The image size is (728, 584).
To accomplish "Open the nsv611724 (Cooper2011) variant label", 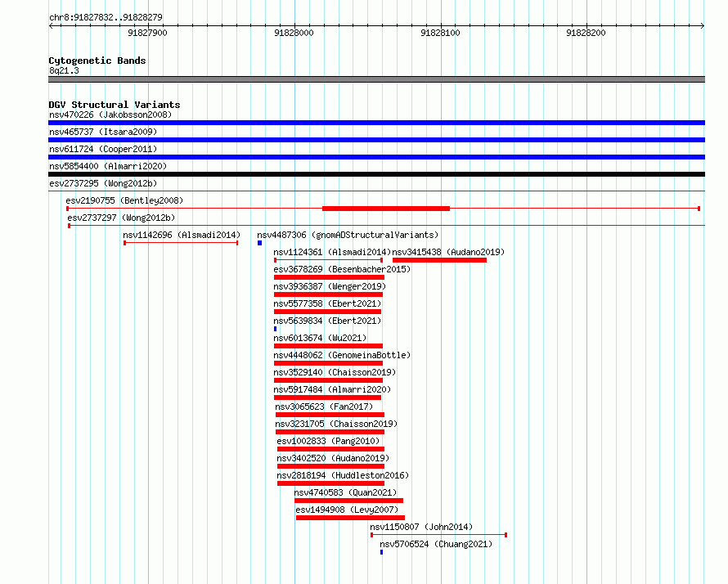I will pos(103,149).
